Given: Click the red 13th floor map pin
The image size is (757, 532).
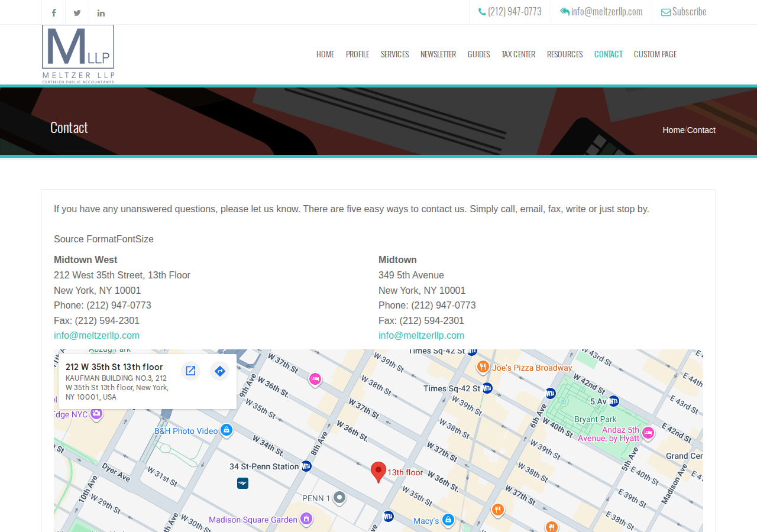Looking at the screenshot, I should pyautogui.click(x=378, y=472).
